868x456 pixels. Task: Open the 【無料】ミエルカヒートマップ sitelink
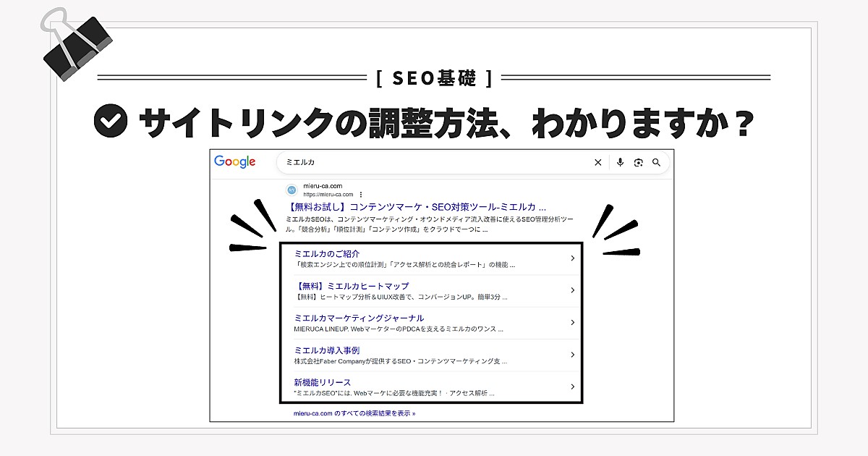coord(352,286)
